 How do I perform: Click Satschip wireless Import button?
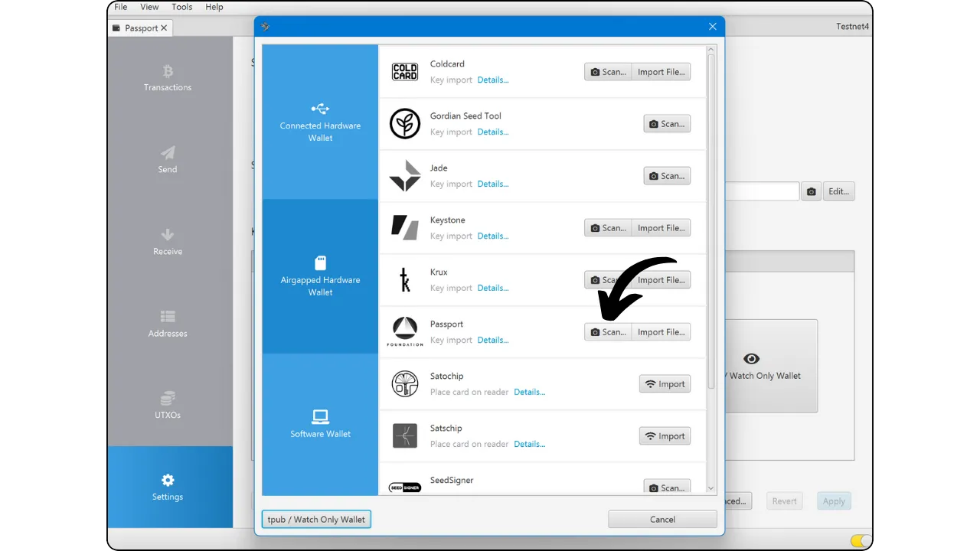pos(665,436)
